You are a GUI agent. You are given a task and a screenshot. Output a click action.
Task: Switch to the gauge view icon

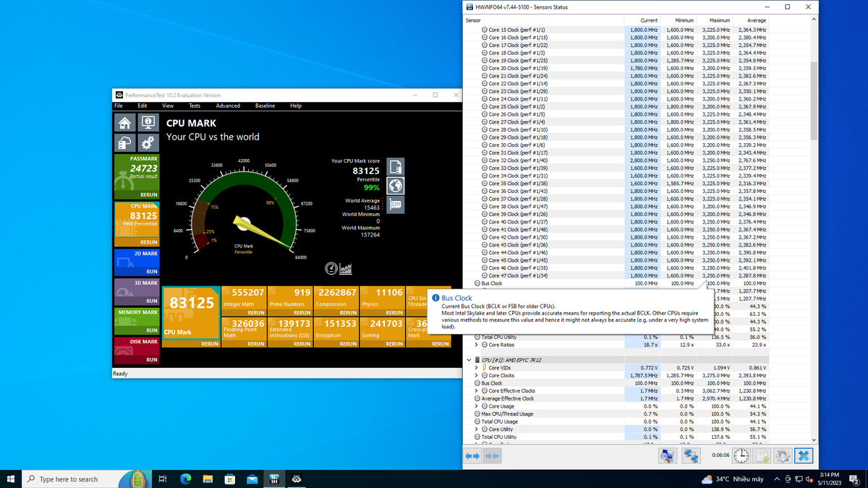pyautogui.click(x=331, y=268)
